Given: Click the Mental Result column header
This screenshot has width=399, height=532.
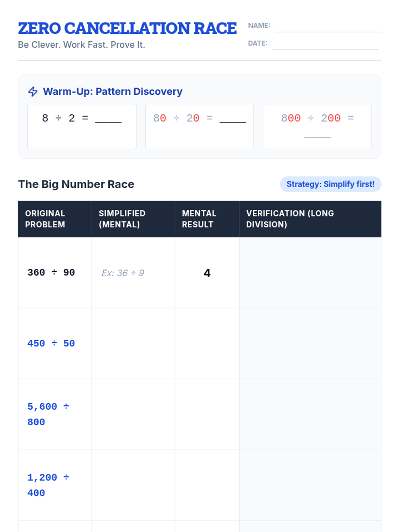Looking at the screenshot, I should [x=199, y=219].
